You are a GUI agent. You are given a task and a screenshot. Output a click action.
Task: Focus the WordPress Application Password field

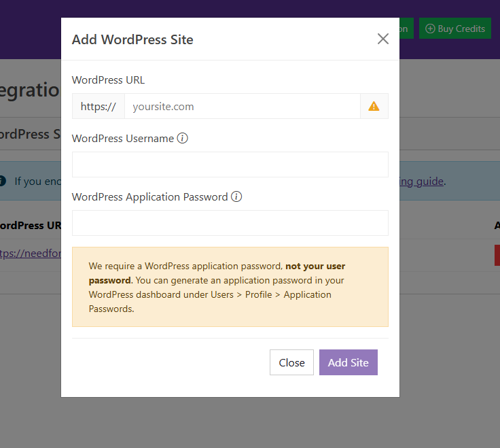click(230, 223)
